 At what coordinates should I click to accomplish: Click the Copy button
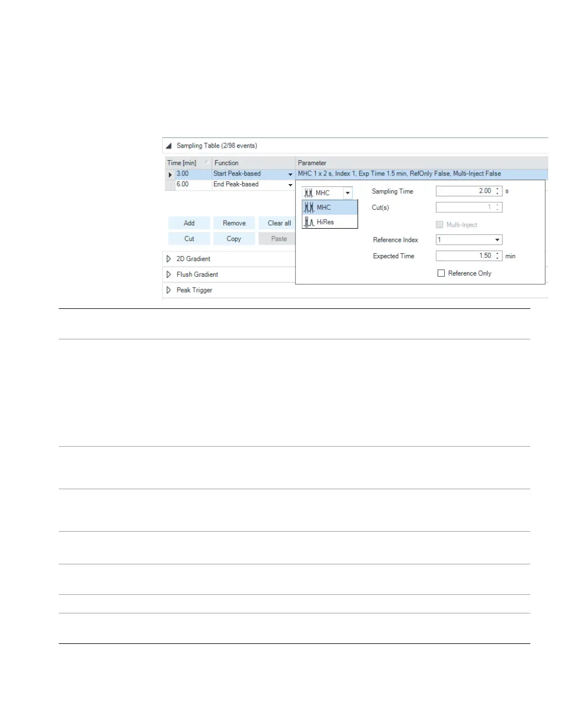click(x=234, y=239)
